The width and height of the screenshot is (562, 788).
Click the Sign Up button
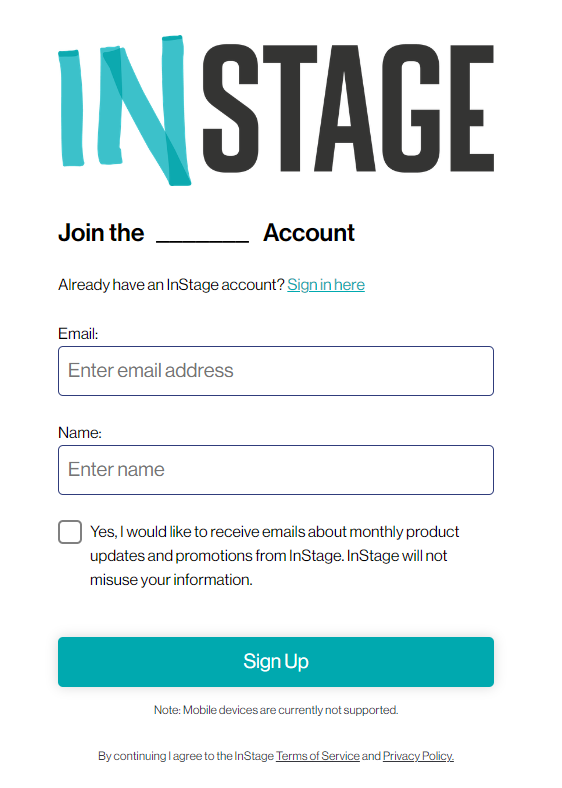click(x=276, y=662)
